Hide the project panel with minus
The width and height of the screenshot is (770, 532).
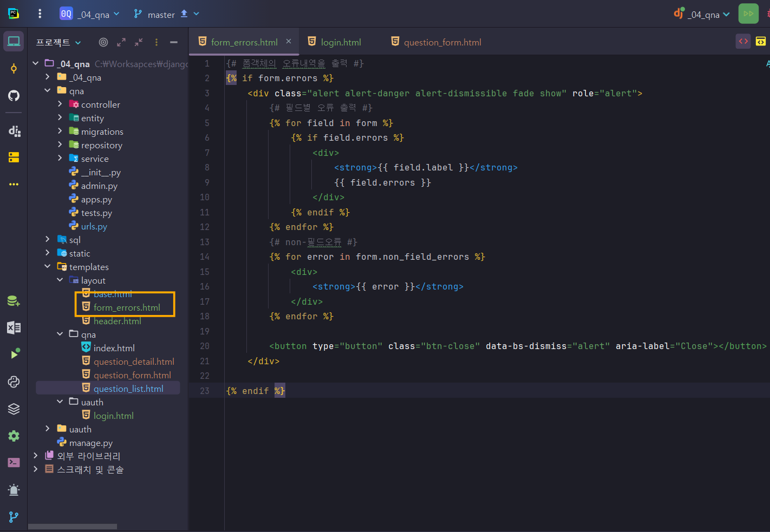click(174, 42)
